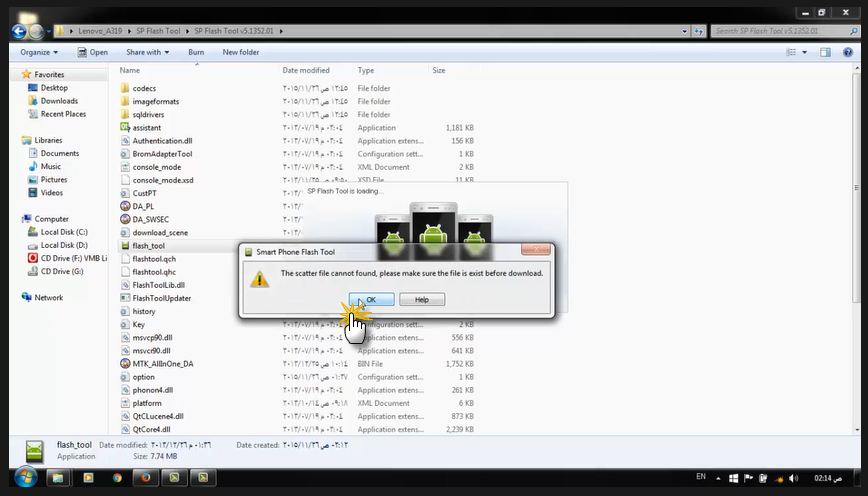Screen dimensions: 868x496
Task: Open Favorites in navigation pane
Action: (49, 74)
